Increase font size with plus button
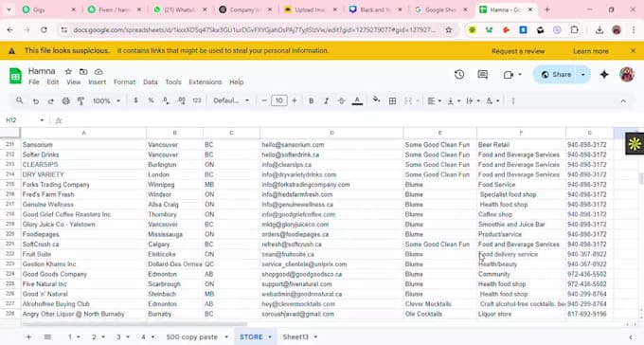 [x=295, y=100]
